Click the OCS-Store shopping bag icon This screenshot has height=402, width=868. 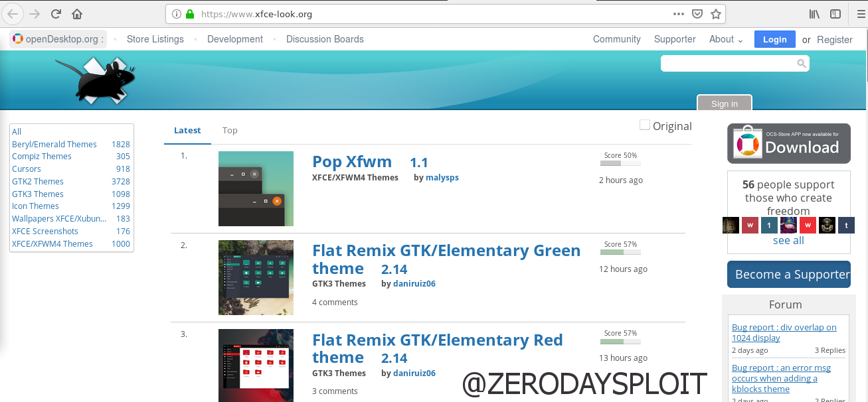(x=747, y=143)
